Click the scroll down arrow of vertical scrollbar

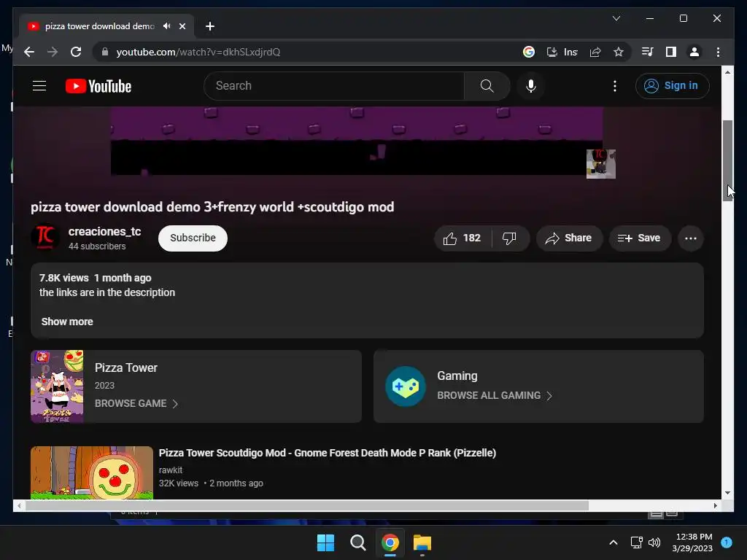(x=727, y=494)
